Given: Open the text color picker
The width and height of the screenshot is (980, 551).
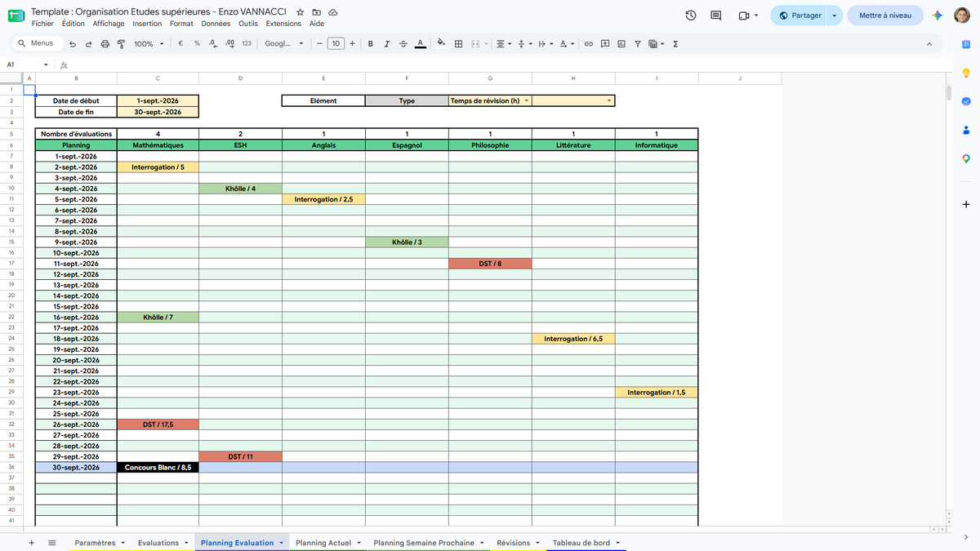Looking at the screenshot, I should (x=420, y=44).
